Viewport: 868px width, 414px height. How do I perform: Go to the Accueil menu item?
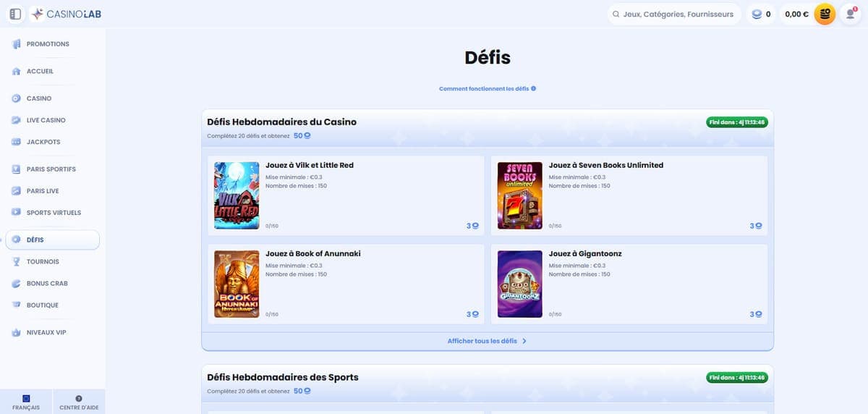40,72
